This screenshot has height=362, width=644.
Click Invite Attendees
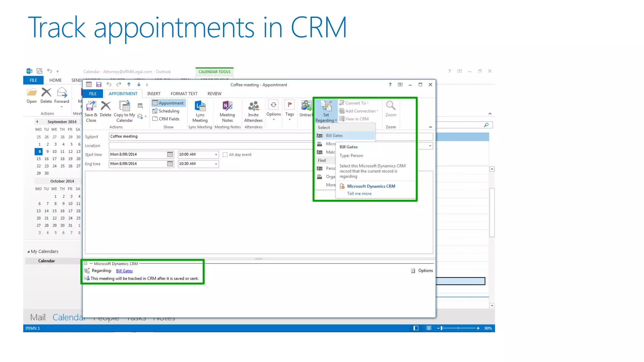[253, 112]
